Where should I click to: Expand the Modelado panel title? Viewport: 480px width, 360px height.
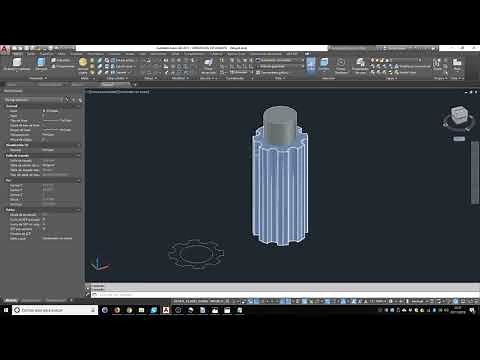click(37, 78)
